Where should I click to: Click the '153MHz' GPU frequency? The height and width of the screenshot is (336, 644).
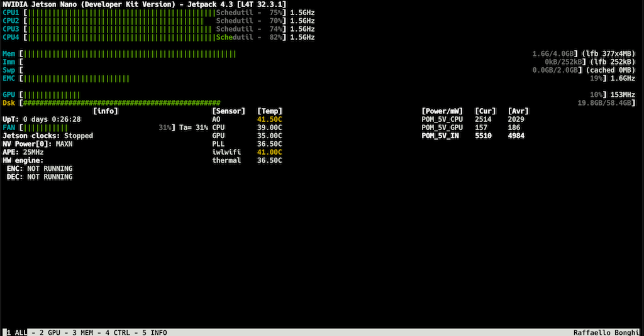623,95
